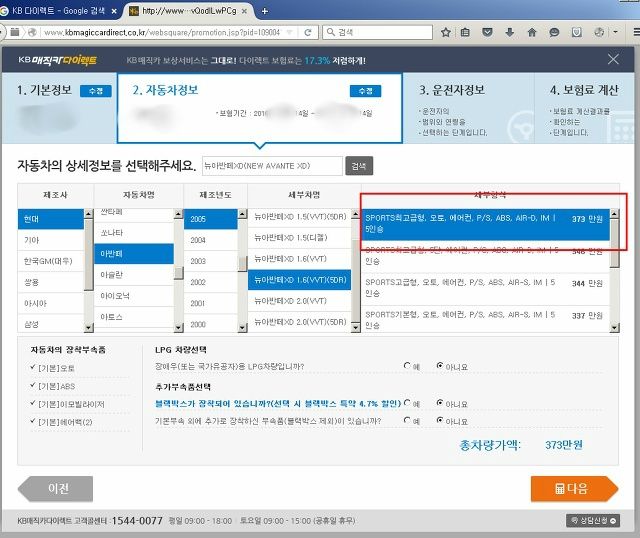The width and height of the screenshot is (640, 538).
Task: Open step 4. 보험료 계산
Action: [x=584, y=90]
